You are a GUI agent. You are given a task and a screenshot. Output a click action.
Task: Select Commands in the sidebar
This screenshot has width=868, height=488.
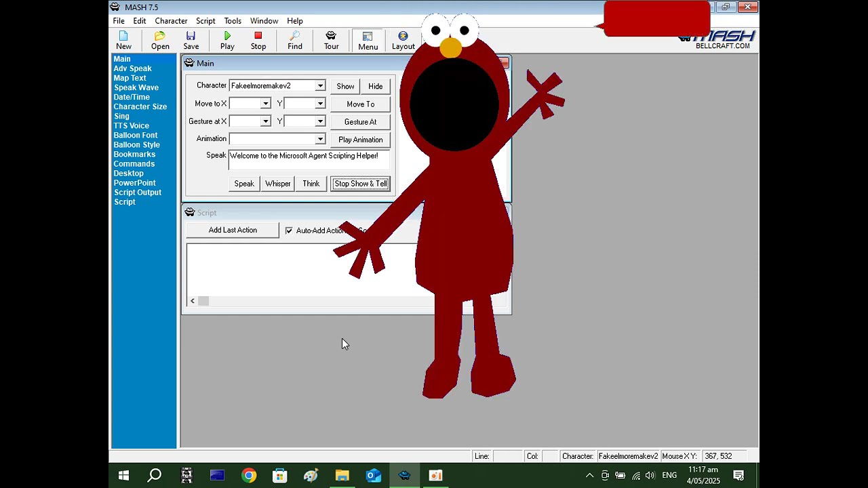(134, 163)
